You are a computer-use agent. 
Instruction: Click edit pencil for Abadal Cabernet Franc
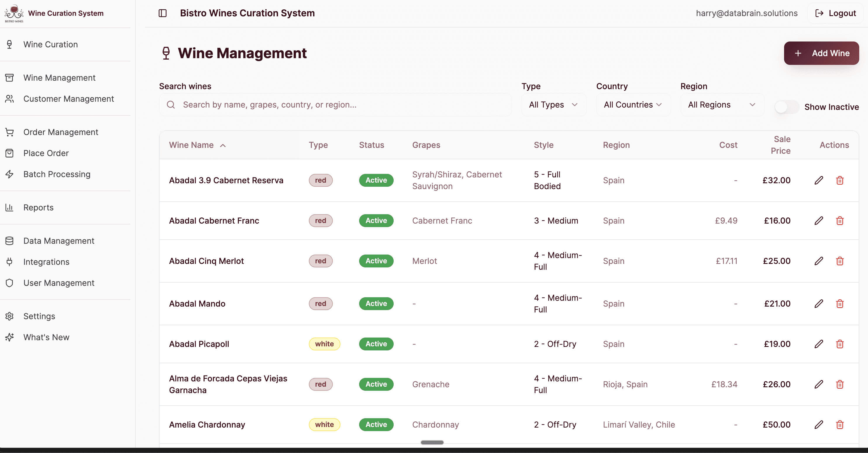(819, 221)
